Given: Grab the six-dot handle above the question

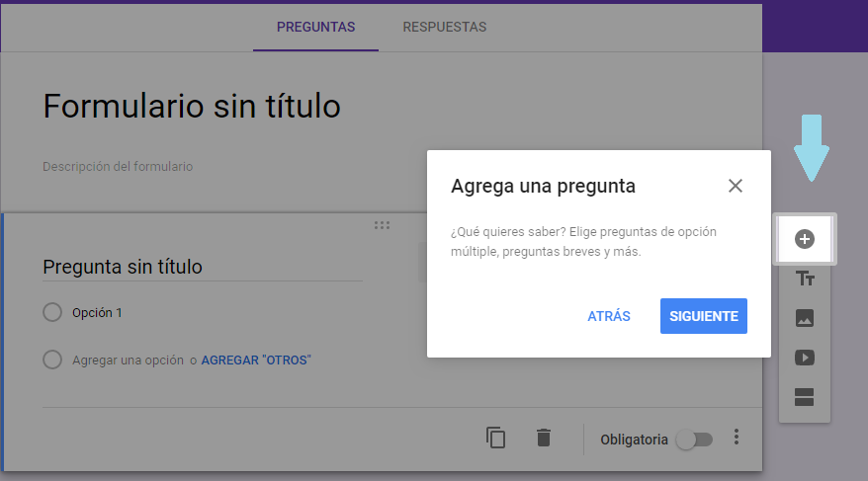Looking at the screenshot, I should coord(382,225).
